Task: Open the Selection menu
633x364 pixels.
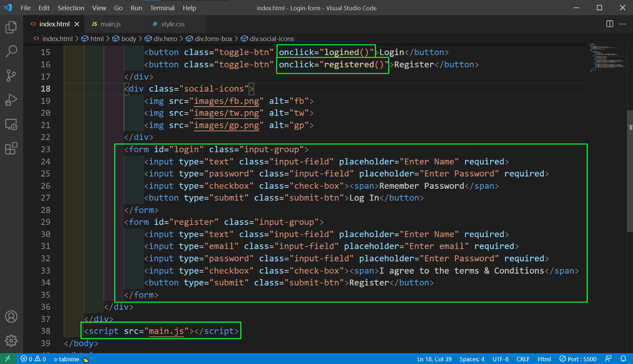Action: tap(71, 8)
